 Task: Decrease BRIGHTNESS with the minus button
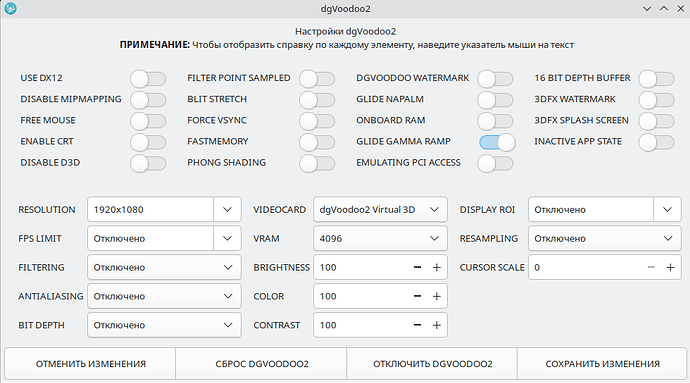(x=418, y=267)
